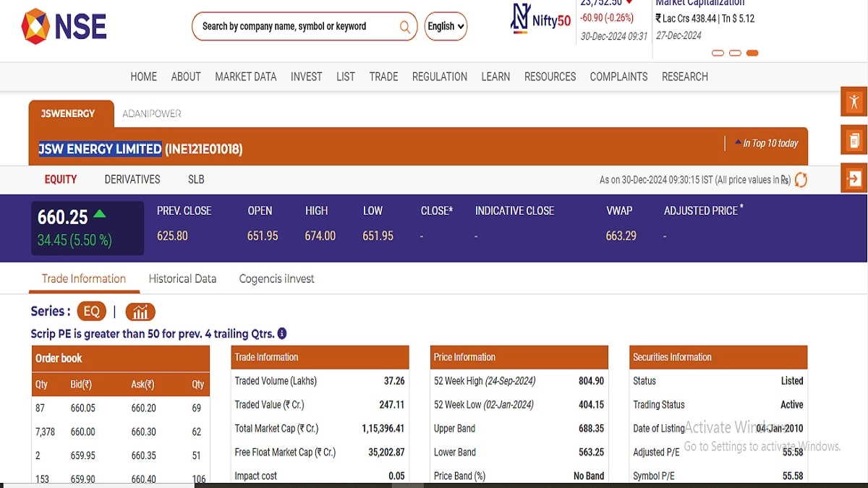868x488 pixels.
Task: Open the chart view icon beside EQ
Action: pos(140,312)
